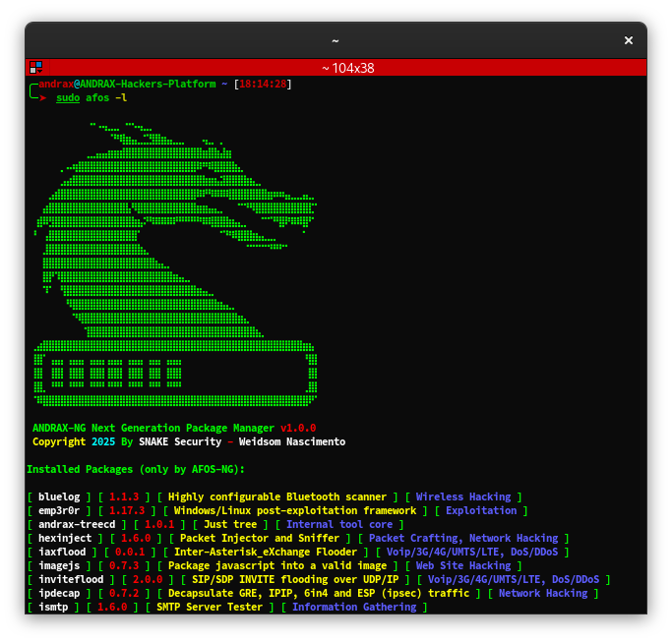Click 'Windows/Linux post-exploitation framework' description

295,510
